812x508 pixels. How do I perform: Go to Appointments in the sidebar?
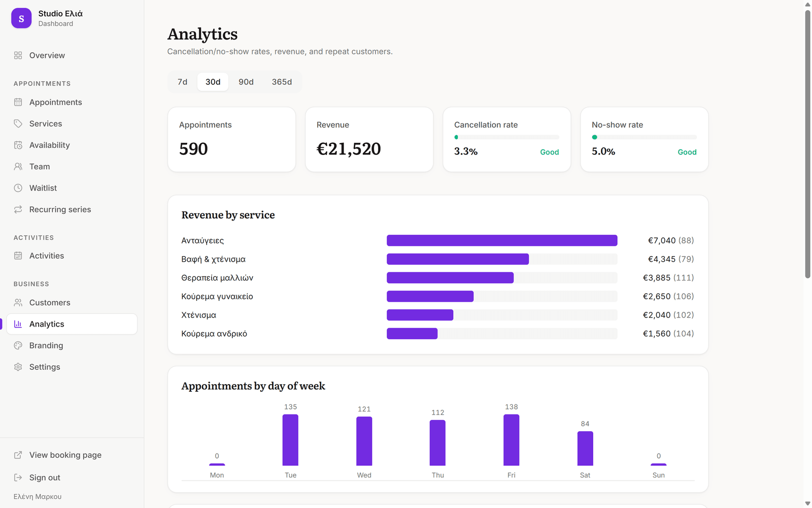[x=72, y=102]
